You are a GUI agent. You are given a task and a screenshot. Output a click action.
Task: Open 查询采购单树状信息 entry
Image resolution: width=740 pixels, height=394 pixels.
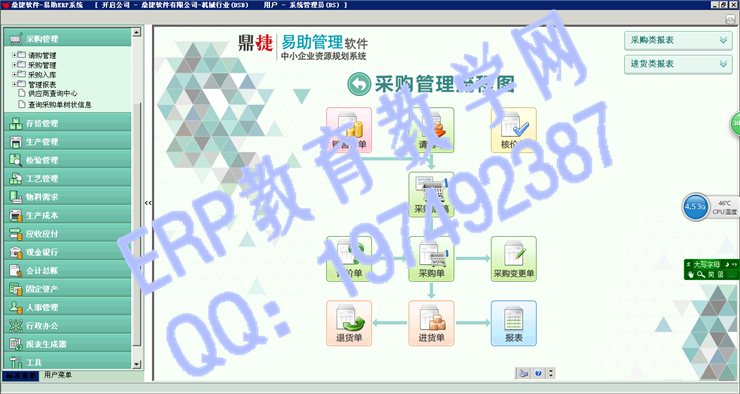point(59,105)
